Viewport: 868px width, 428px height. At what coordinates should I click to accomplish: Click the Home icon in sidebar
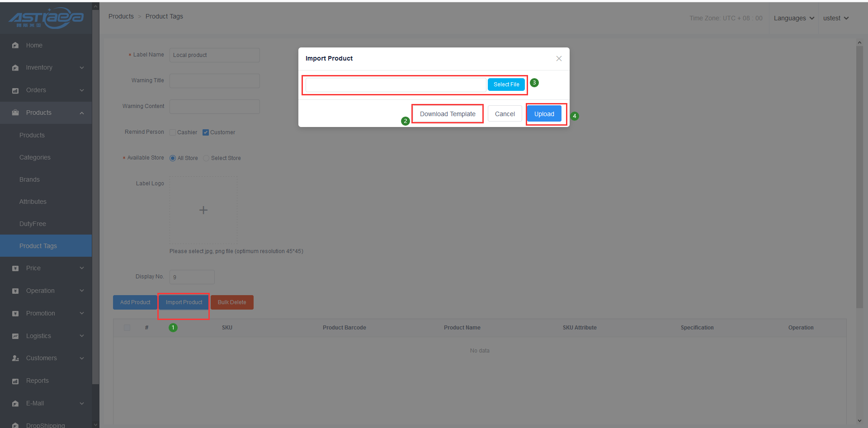(15, 45)
